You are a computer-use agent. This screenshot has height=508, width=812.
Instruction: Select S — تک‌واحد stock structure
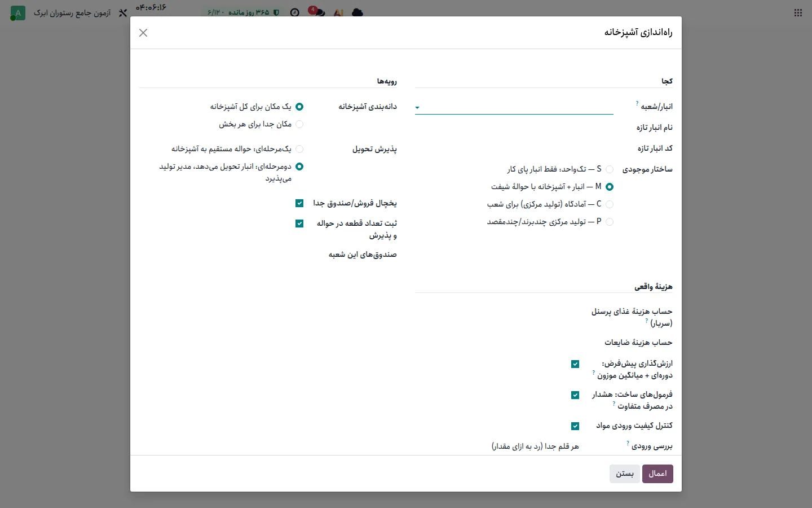(x=610, y=169)
